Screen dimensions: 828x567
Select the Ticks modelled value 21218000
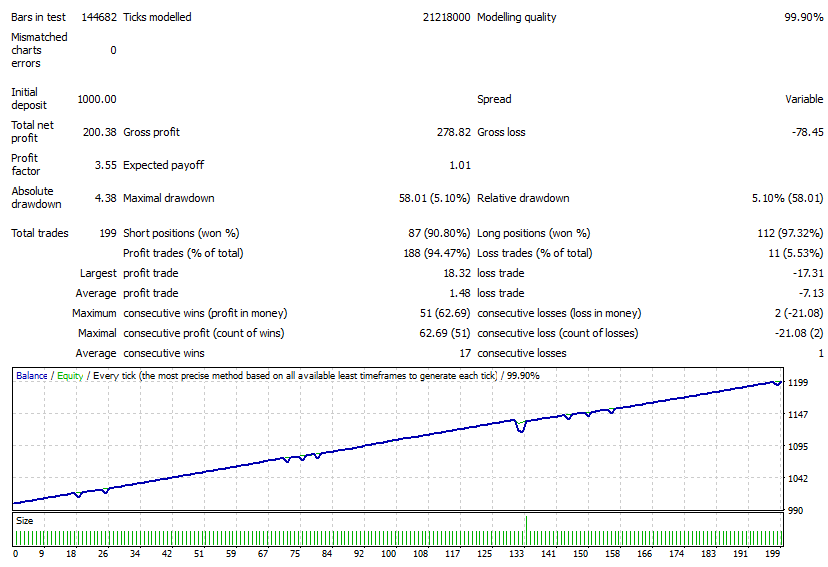coord(446,17)
